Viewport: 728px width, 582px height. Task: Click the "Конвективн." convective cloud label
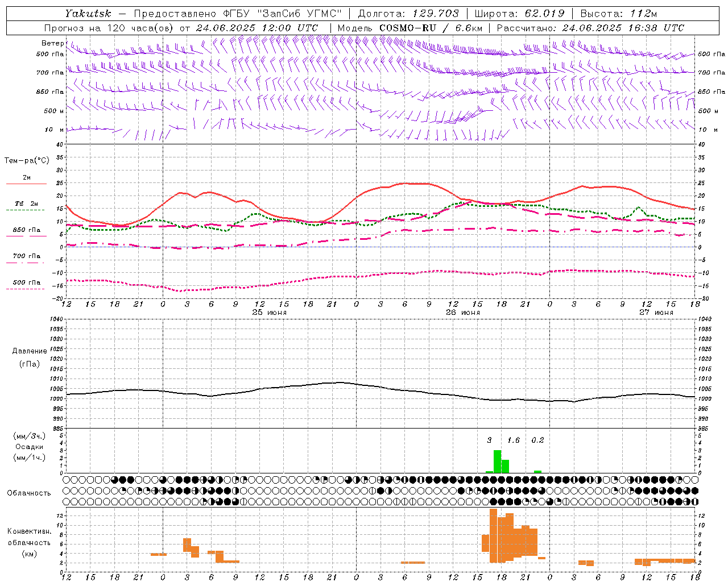click(29, 532)
